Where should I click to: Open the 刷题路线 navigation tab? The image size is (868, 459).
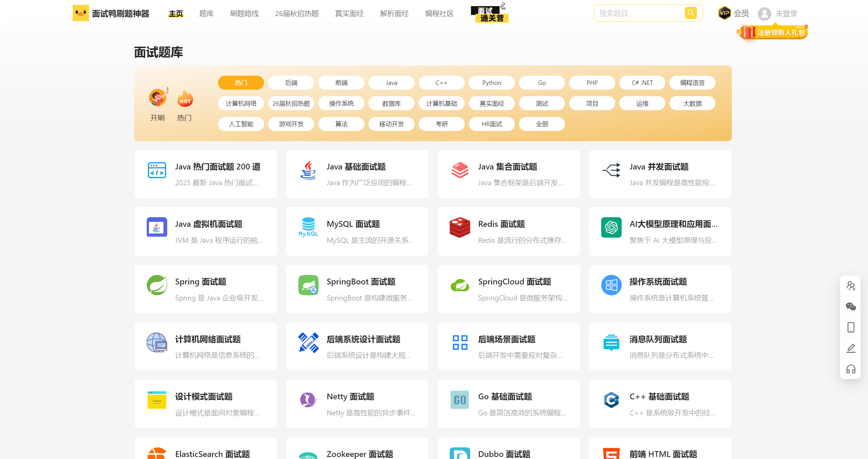[x=244, y=14]
